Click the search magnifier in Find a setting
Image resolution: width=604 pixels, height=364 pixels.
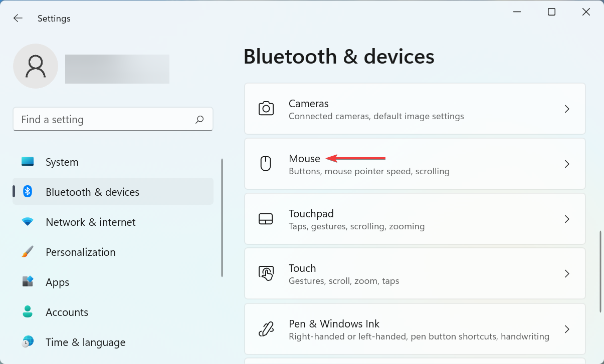point(199,119)
